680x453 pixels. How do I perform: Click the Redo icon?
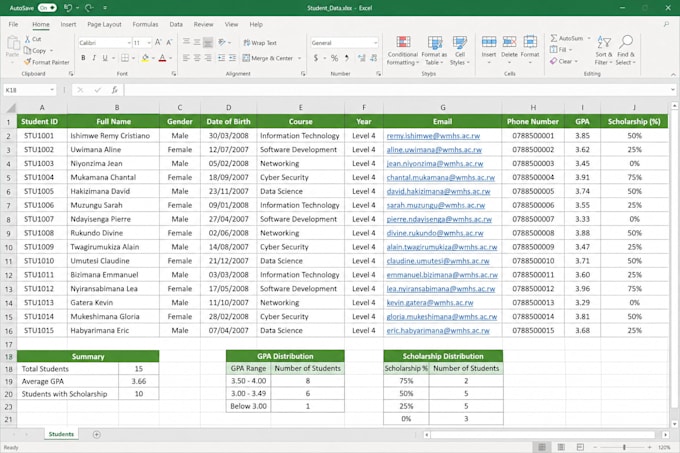click(89, 8)
